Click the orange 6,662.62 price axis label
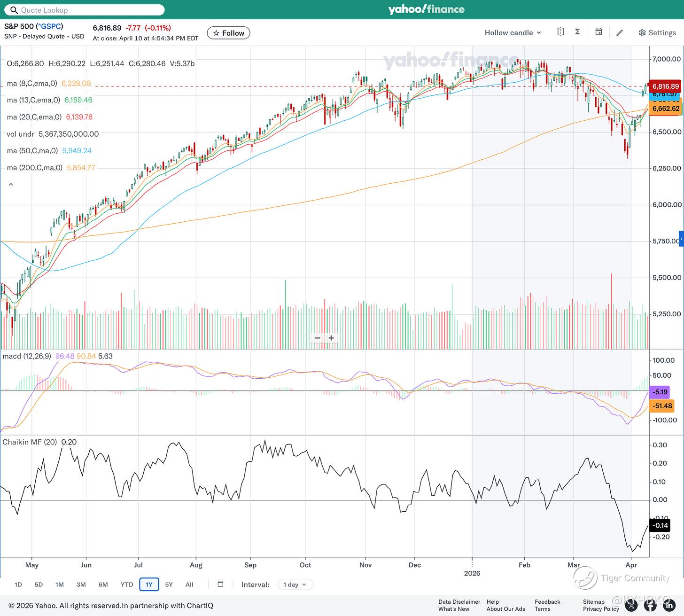Image resolution: width=684 pixels, height=616 pixels. click(665, 109)
